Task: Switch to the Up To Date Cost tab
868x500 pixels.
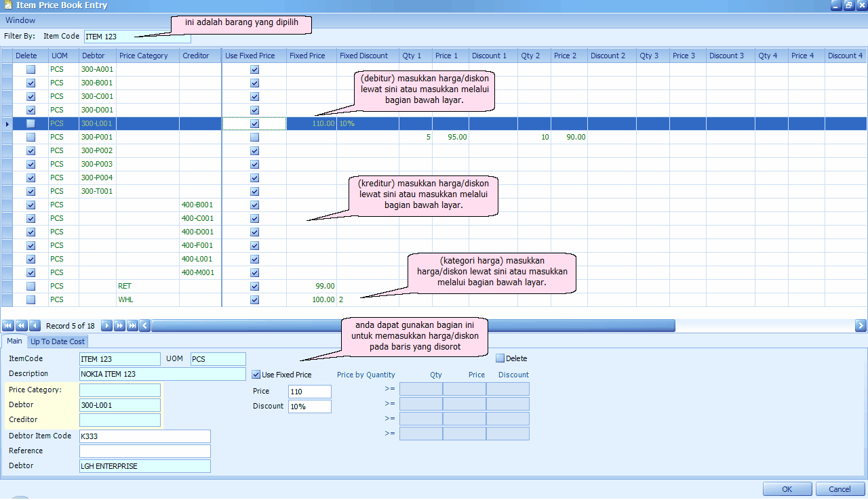Action: pyautogui.click(x=58, y=341)
